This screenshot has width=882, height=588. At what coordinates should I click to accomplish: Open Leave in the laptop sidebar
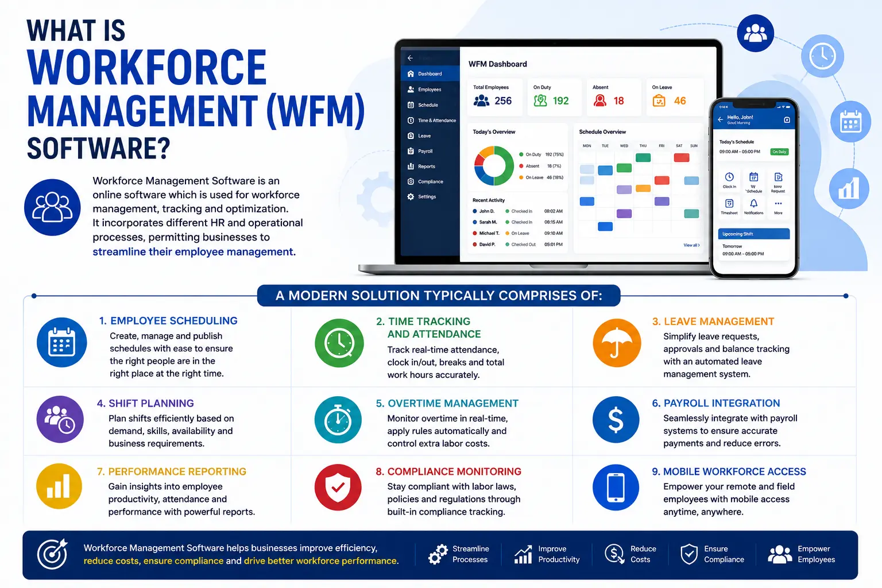pos(430,136)
